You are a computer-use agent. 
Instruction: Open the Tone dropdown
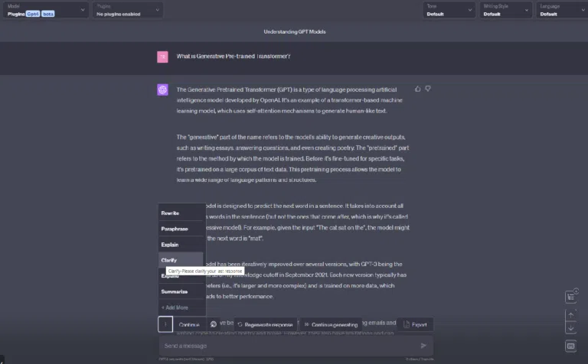coord(449,10)
